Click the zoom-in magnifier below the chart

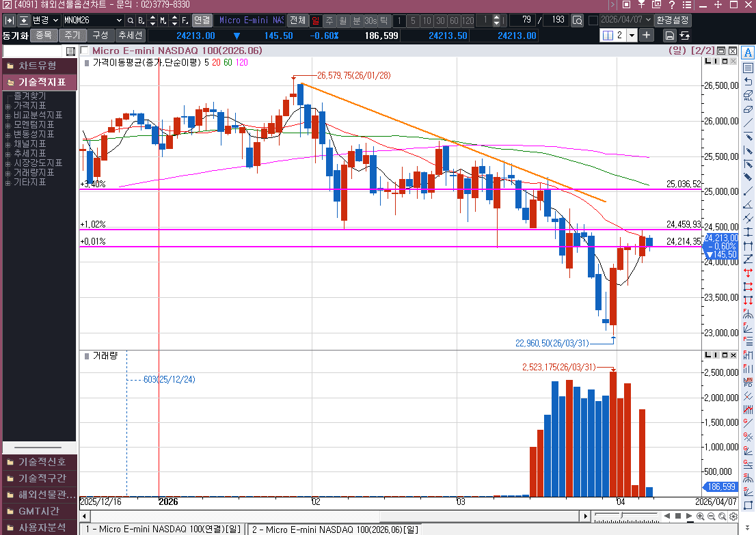tap(701, 516)
